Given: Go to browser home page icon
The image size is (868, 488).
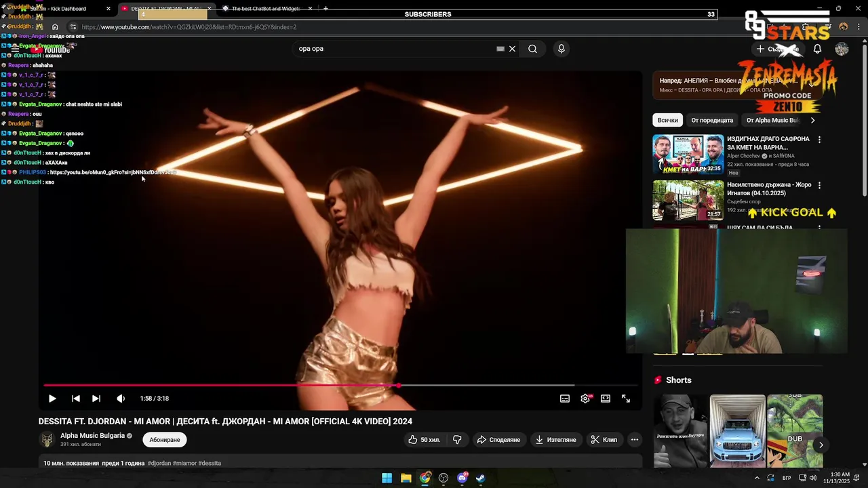Looking at the screenshot, I should tap(55, 27).
